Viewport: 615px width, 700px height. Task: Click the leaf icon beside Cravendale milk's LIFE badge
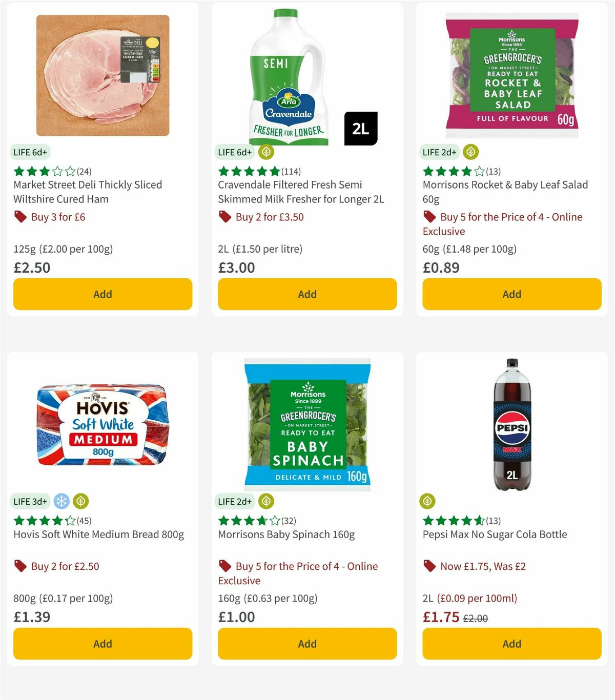pyautogui.click(x=265, y=152)
